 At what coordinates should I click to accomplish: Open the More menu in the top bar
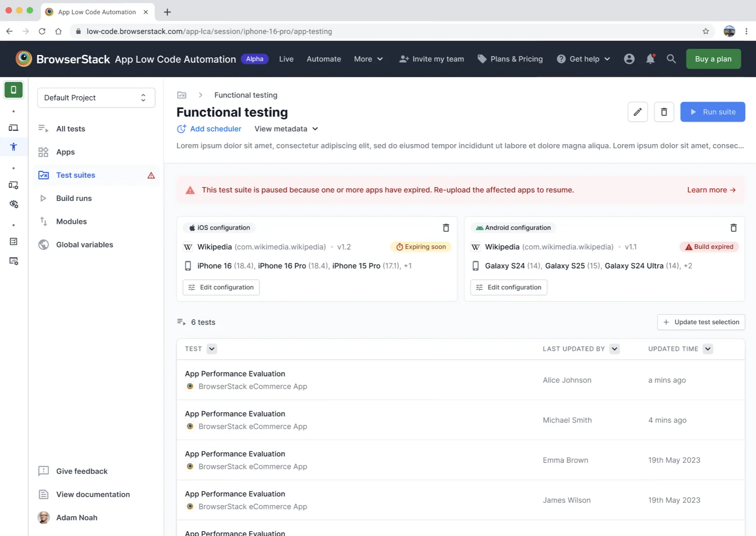click(367, 59)
